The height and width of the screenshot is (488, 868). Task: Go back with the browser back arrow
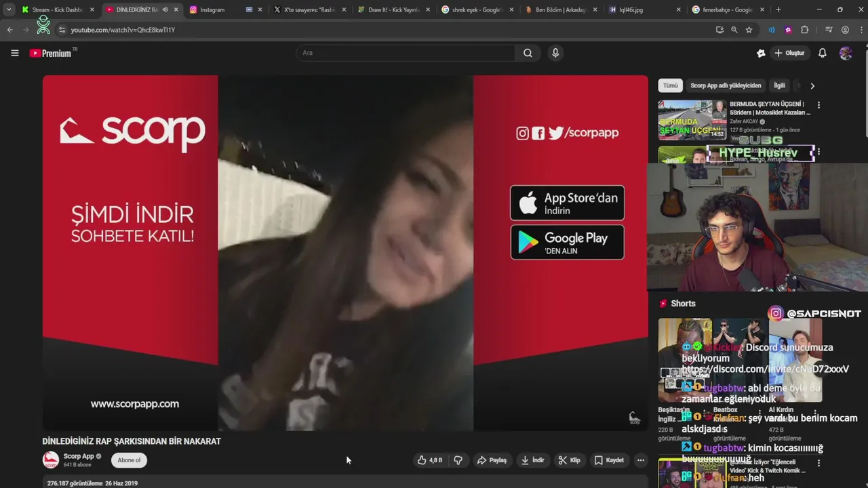pyautogui.click(x=9, y=30)
